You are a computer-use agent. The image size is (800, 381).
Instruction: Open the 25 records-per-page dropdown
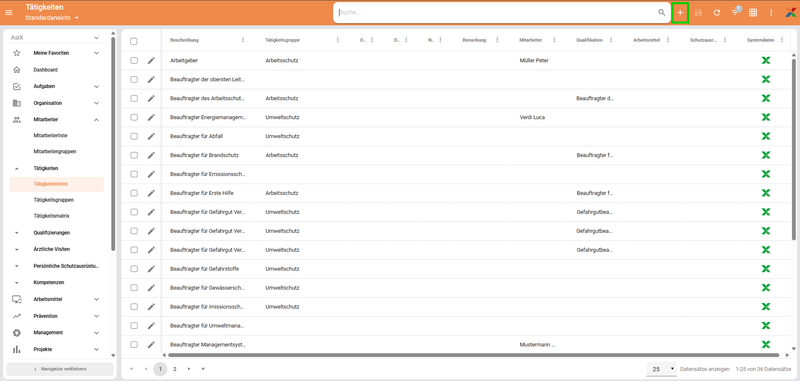click(x=661, y=369)
